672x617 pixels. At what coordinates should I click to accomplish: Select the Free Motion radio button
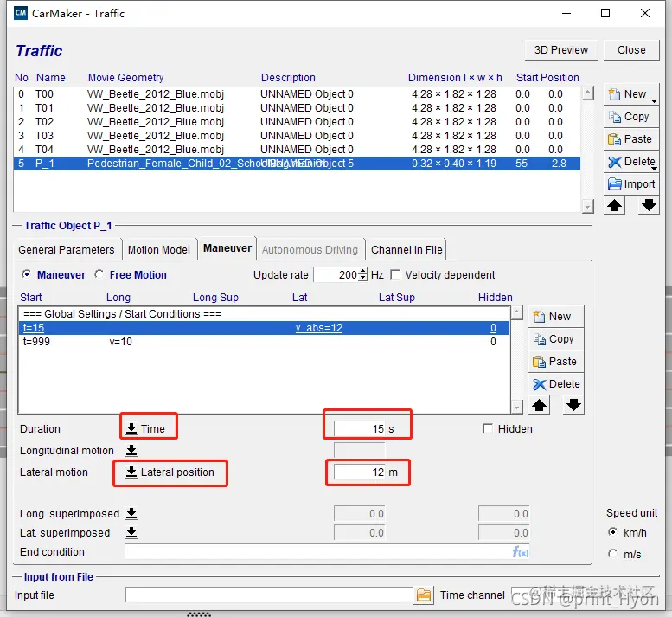click(x=99, y=274)
